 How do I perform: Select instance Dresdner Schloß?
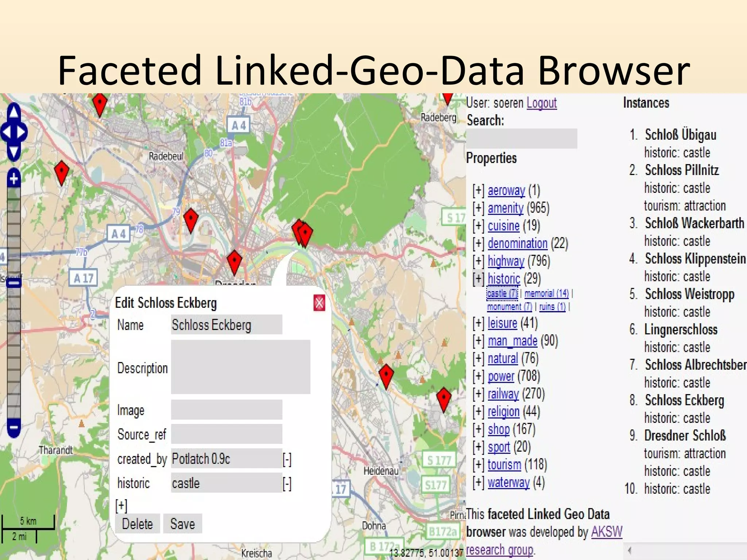(x=685, y=436)
